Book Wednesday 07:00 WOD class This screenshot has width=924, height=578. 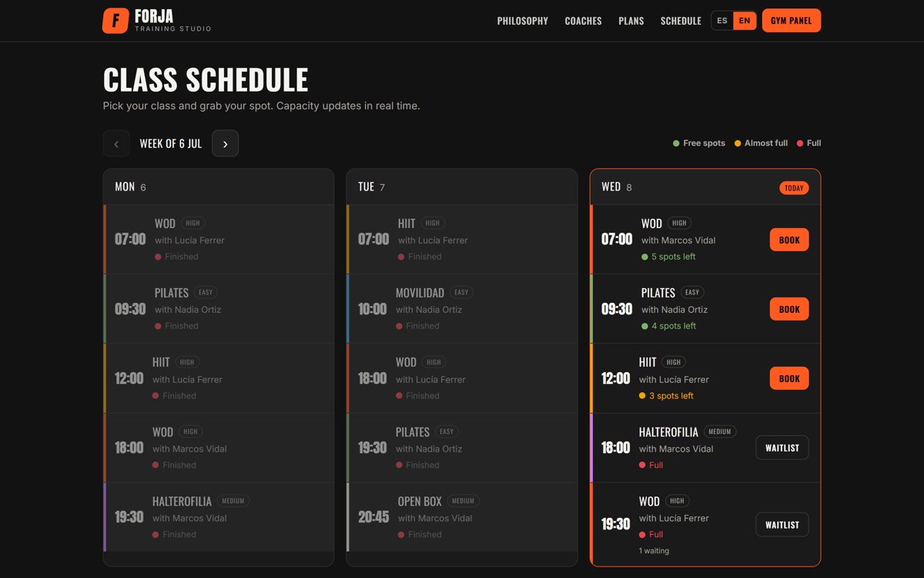[789, 240]
